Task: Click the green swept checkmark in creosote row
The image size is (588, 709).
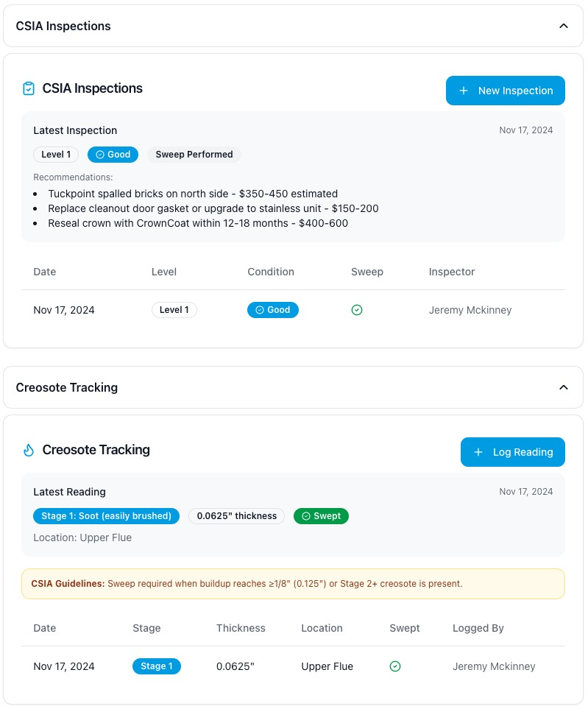Action: pos(395,666)
